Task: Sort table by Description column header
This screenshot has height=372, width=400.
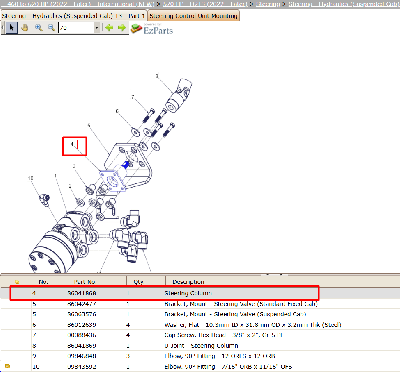Action: 188,282
